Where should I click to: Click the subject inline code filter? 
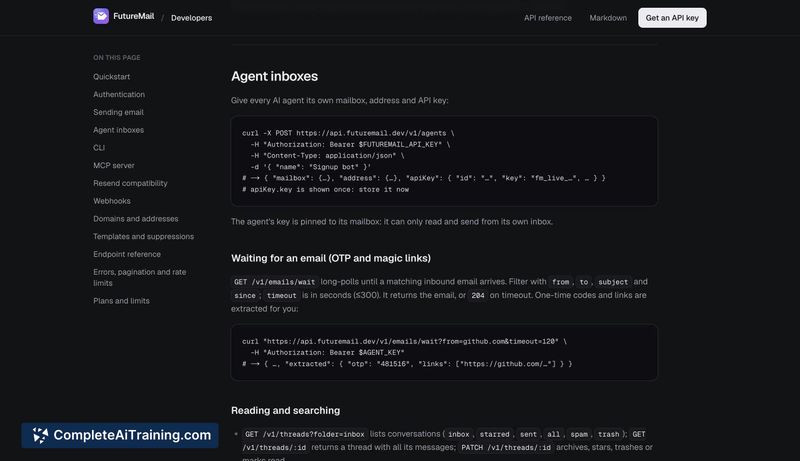click(x=613, y=282)
